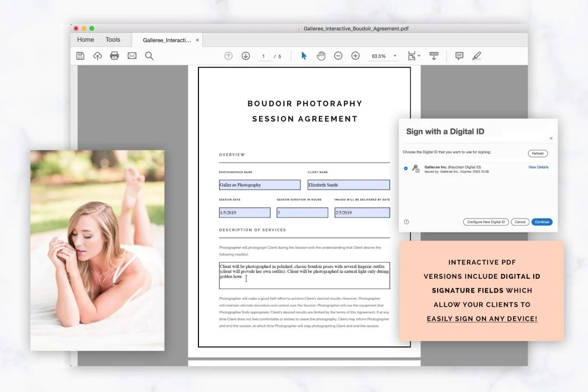Select the Hand pan tool
The image size is (588, 392).
321,56
